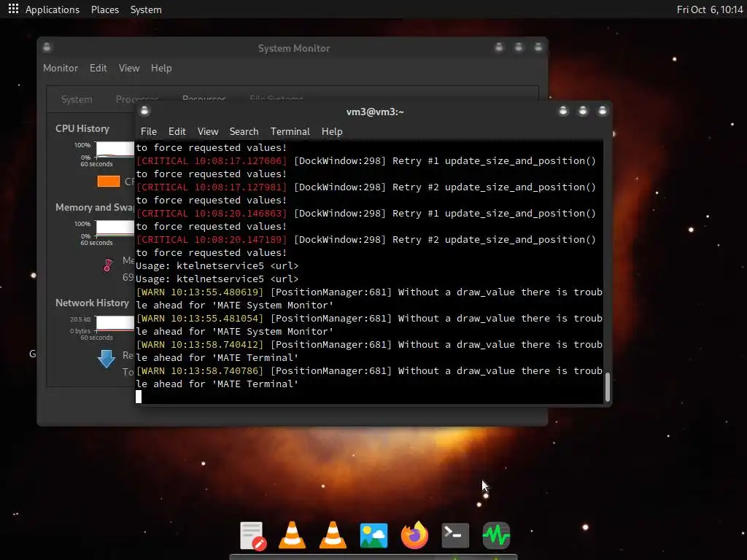Open System Monitor's Edit menu

98,68
